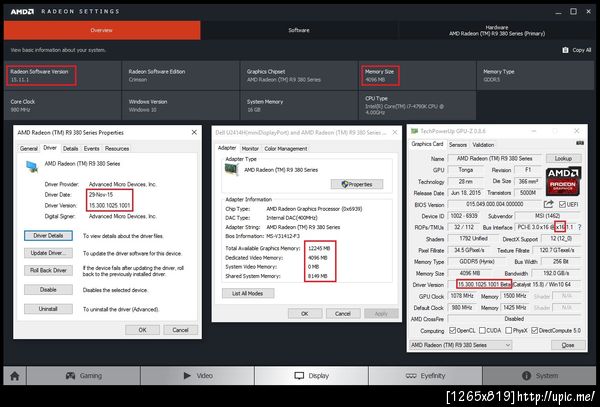Viewport: 600px width, 407px height.
Task: Click the display adapter icon in Driver tab
Action: coord(32,166)
